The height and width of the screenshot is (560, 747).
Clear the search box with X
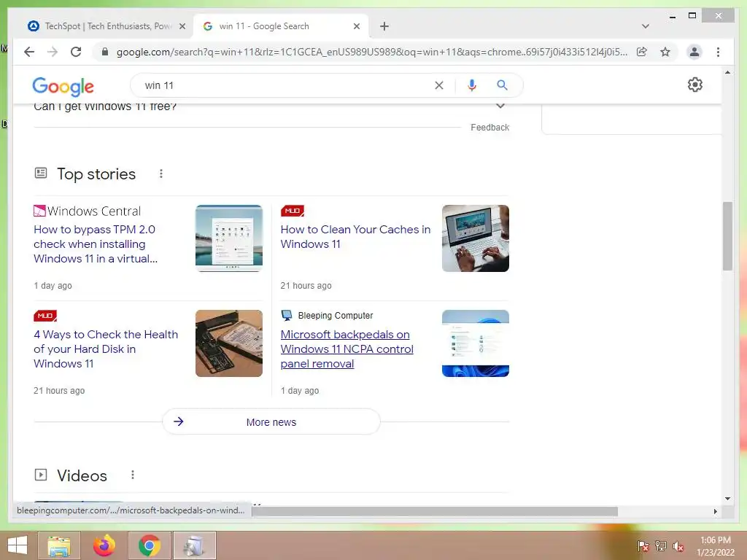coord(438,85)
